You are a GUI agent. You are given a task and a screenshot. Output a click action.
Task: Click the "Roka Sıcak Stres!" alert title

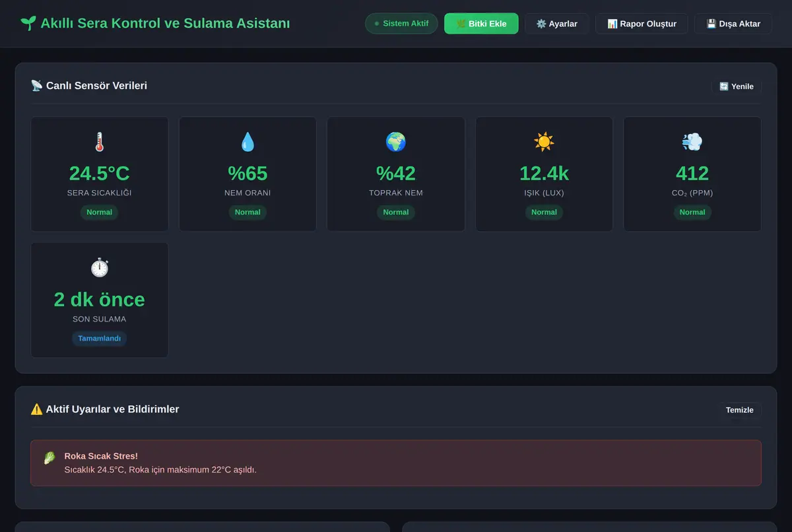point(101,456)
